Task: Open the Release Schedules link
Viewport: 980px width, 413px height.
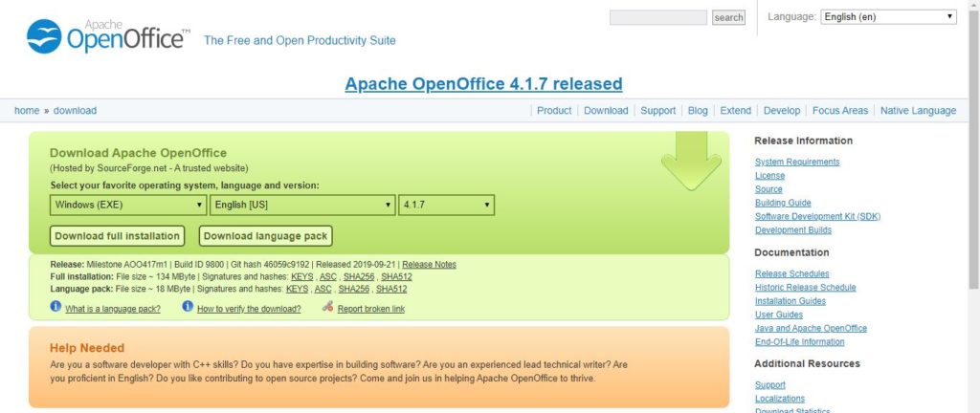Action: coord(791,273)
